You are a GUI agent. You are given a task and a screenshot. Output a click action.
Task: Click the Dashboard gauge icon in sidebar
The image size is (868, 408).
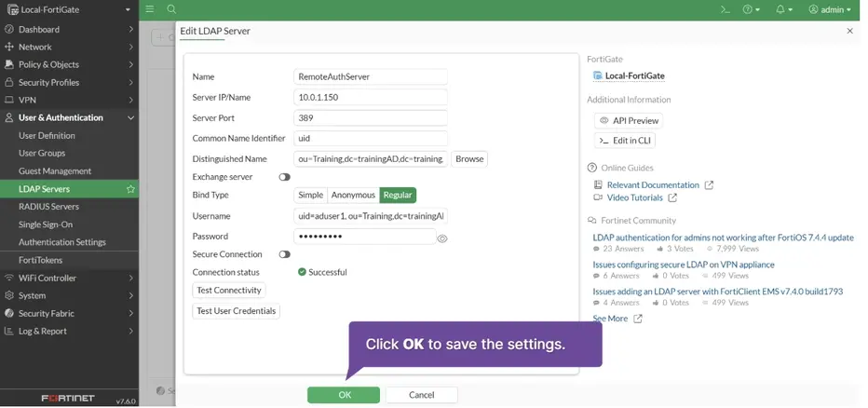9,29
